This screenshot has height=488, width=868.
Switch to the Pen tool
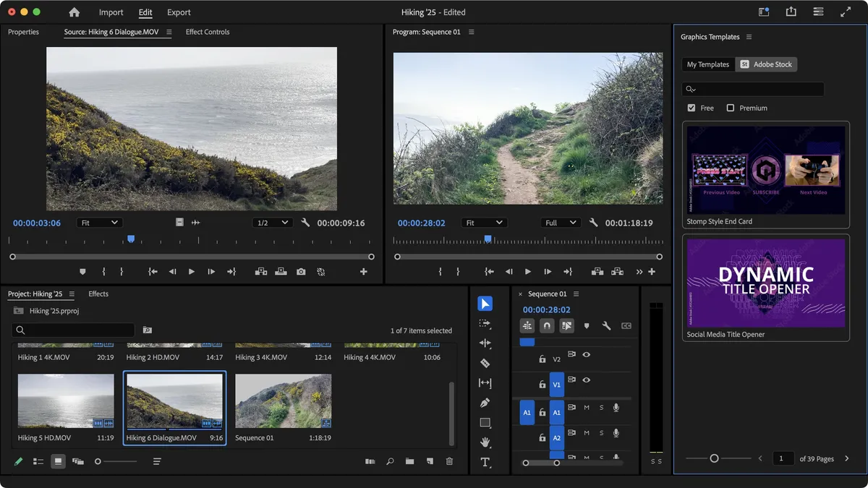[485, 402]
